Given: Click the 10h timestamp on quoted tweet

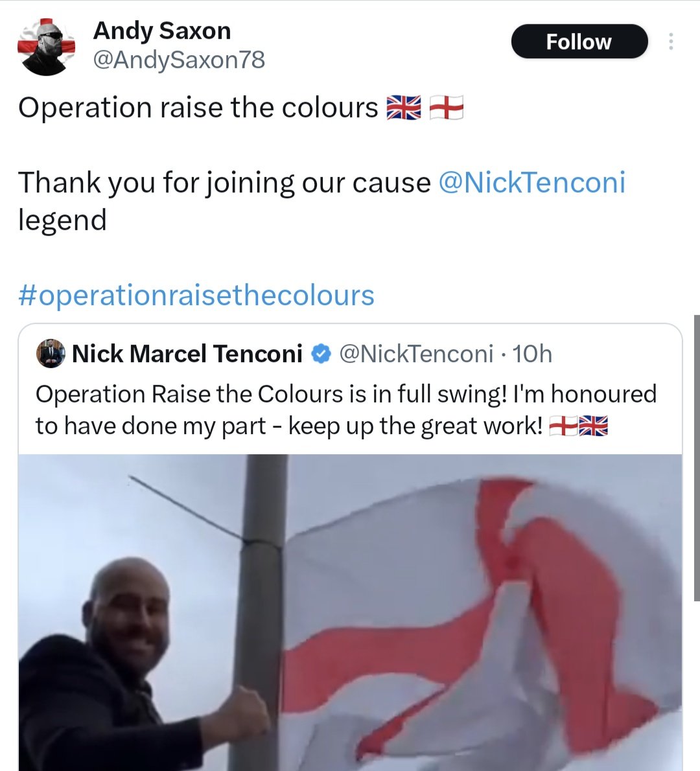Looking at the screenshot, I should (532, 354).
